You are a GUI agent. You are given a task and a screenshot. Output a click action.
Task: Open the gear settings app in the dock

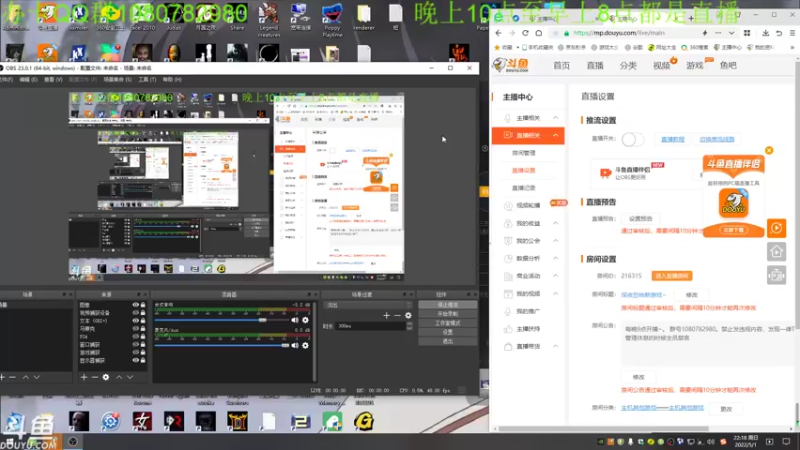tap(110, 421)
